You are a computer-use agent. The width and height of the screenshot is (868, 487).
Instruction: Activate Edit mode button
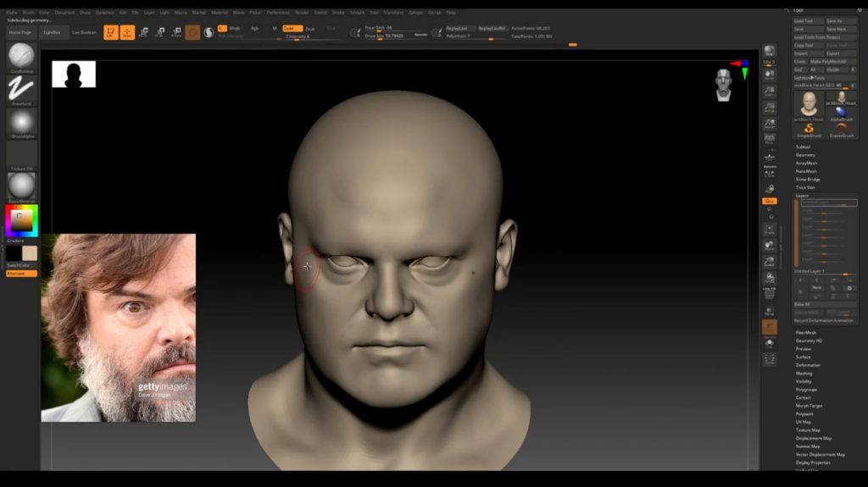[111, 33]
